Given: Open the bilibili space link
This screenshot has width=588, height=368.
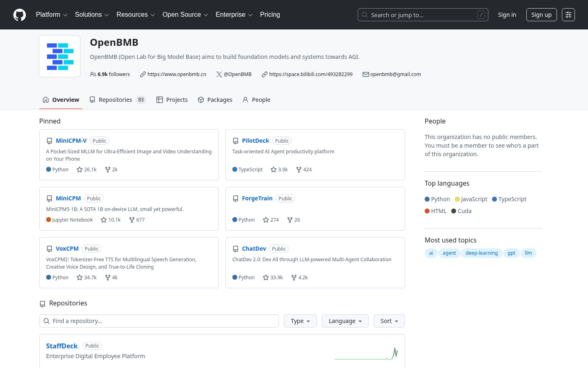Looking at the screenshot, I should point(311,74).
